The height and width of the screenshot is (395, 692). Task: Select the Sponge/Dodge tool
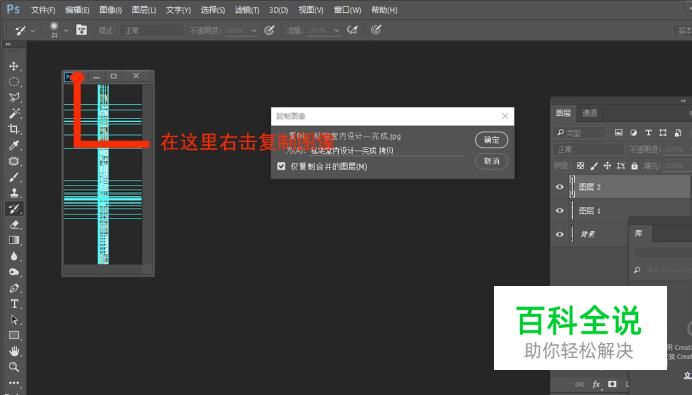tap(14, 272)
